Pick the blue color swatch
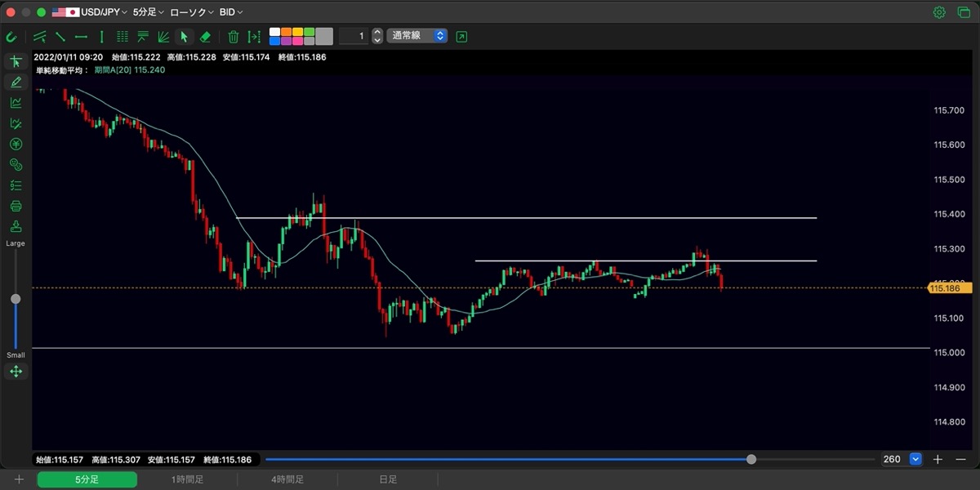Viewport: 980px width, 490px height. [x=274, y=41]
